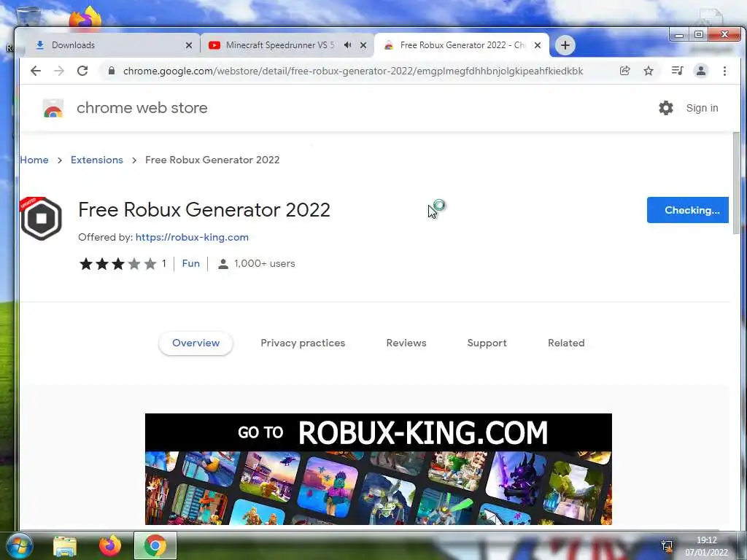
Task: Click the Chrome taskbar icon
Action: (x=155, y=545)
